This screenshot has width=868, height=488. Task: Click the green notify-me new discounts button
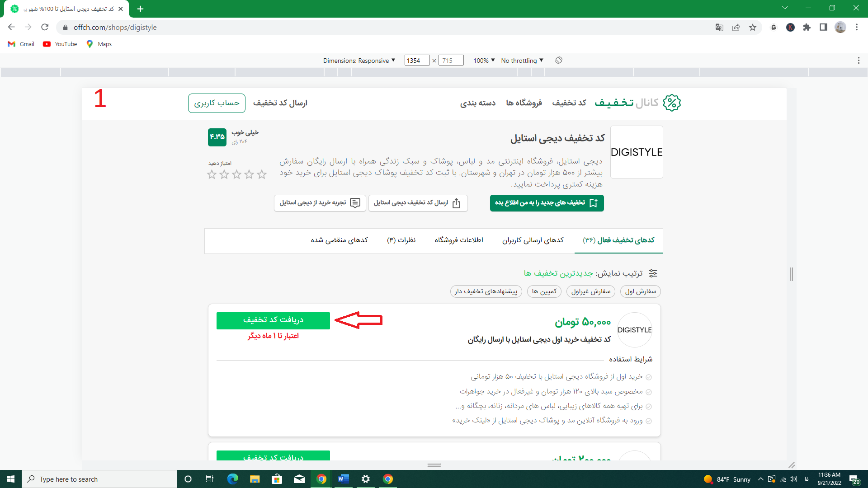[x=547, y=203]
